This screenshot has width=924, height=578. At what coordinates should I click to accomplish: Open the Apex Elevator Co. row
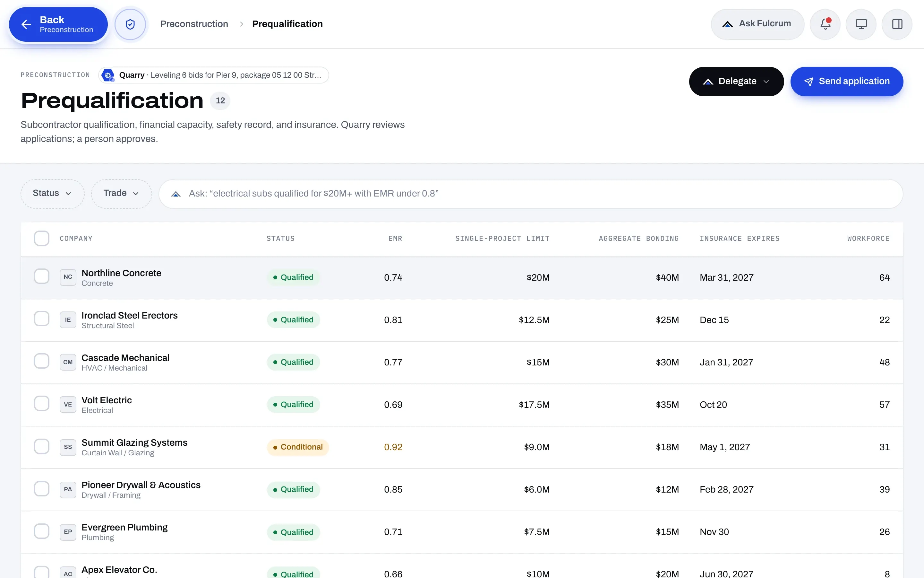pos(462,566)
